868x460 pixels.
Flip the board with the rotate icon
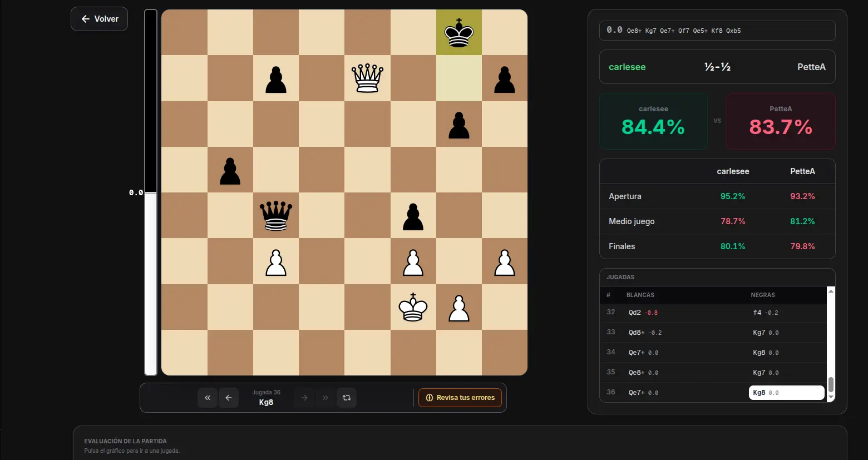pos(347,398)
